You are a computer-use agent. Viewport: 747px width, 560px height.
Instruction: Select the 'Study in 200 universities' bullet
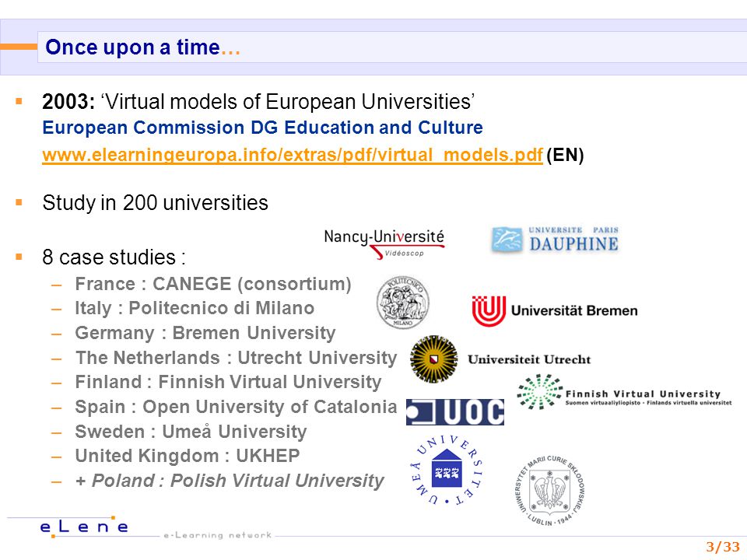155,203
